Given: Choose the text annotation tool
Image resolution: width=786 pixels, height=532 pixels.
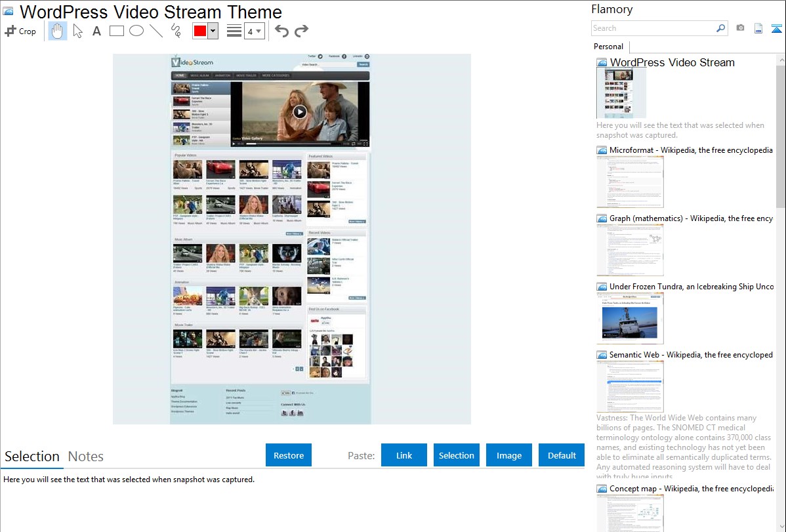Looking at the screenshot, I should [96, 31].
